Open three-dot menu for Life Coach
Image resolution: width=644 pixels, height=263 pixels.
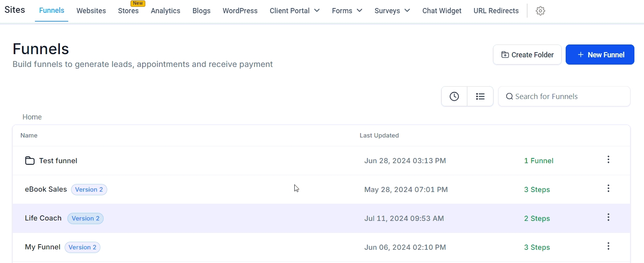click(608, 217)
